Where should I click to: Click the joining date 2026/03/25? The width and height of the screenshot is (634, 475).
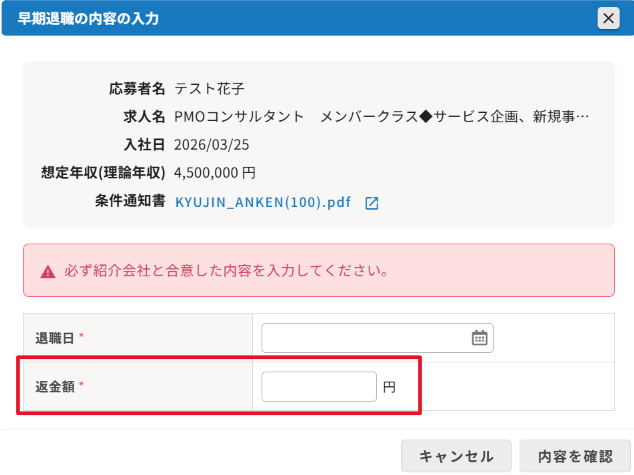(212, 145)
